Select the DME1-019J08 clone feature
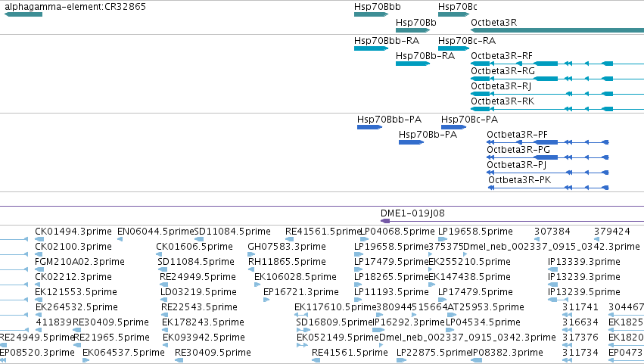This screenshot has width=644, height=364. pos(512,222)
